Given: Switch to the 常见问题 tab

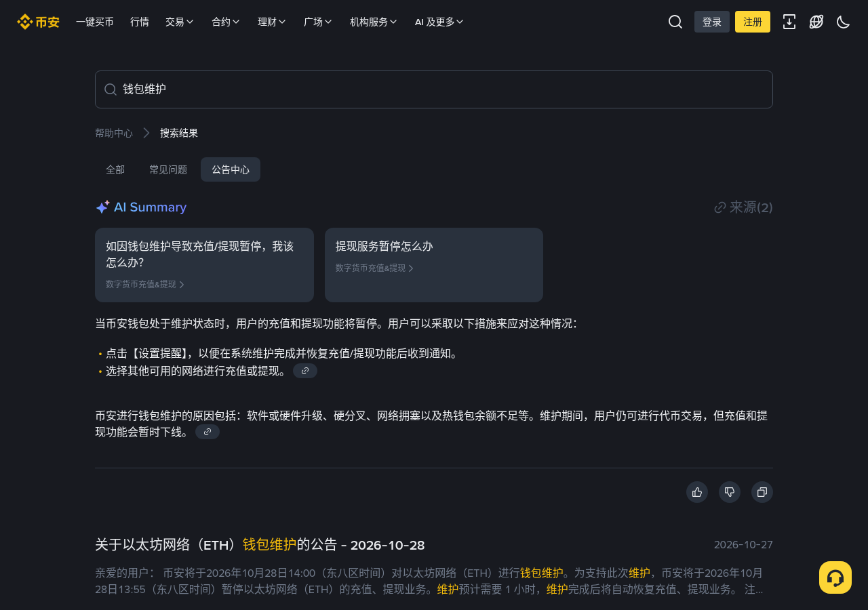Looking at the screenshot, I should pyautogui.click(x=168, y=169).
